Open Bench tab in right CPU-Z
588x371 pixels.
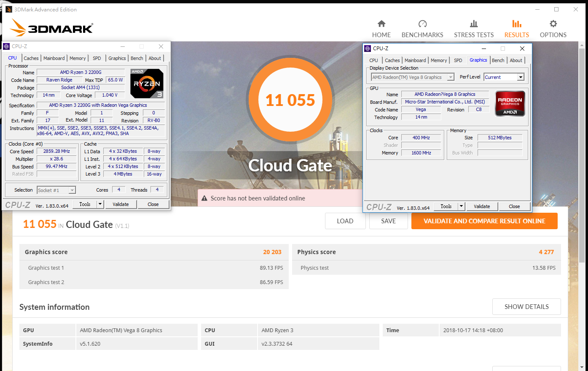[x=498, y=60]
